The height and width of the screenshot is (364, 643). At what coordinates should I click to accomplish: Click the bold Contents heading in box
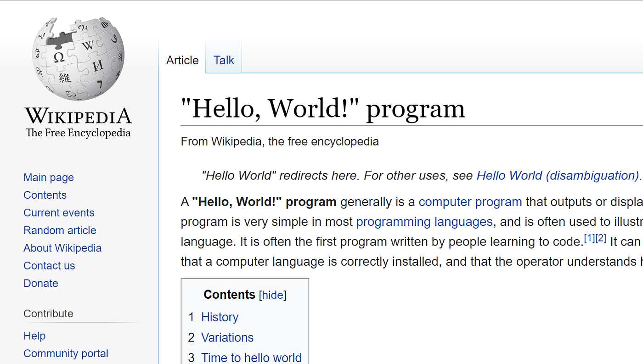[229, 295]
